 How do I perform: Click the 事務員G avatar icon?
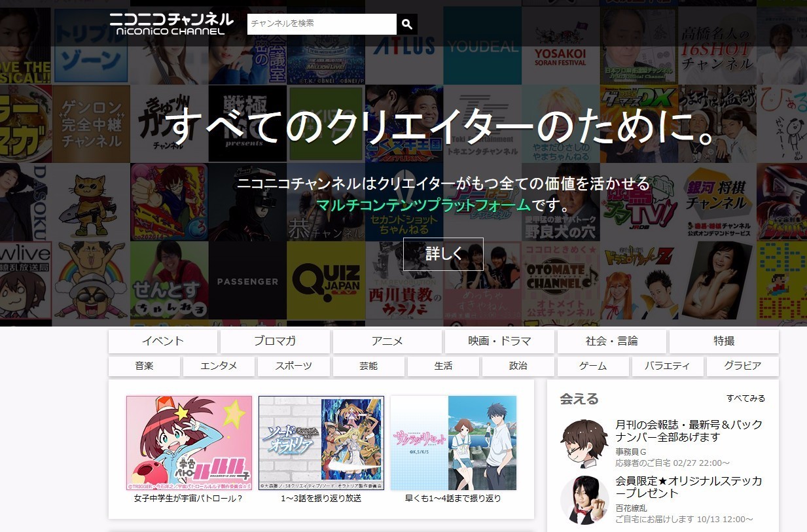(x=584, y=444)
